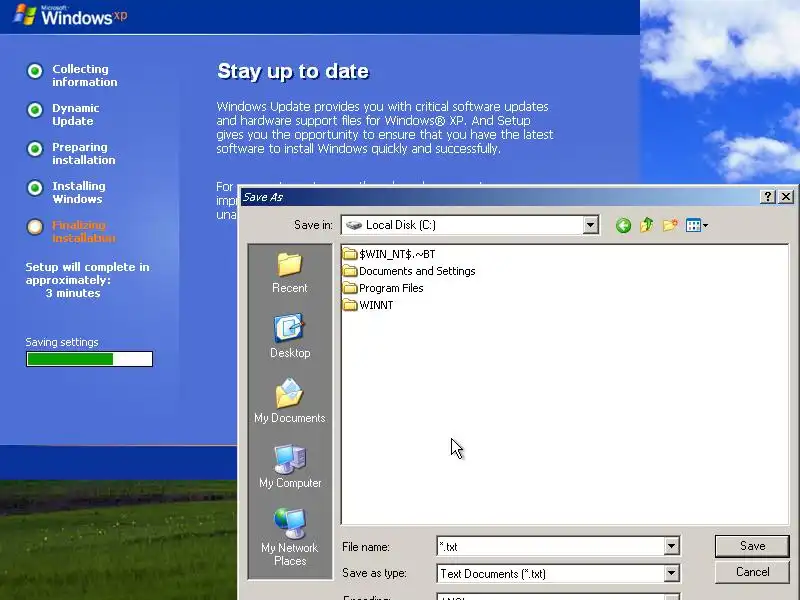800x600 pixels.
Task: Click the Back arrow icon in Save As toolbar
Action: tap(623, 225)
